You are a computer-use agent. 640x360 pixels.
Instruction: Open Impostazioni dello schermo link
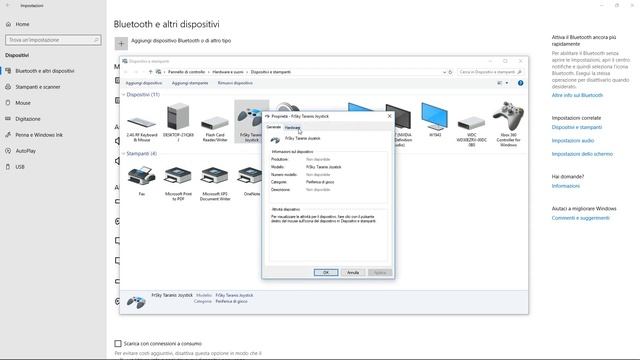click(582, 154)
